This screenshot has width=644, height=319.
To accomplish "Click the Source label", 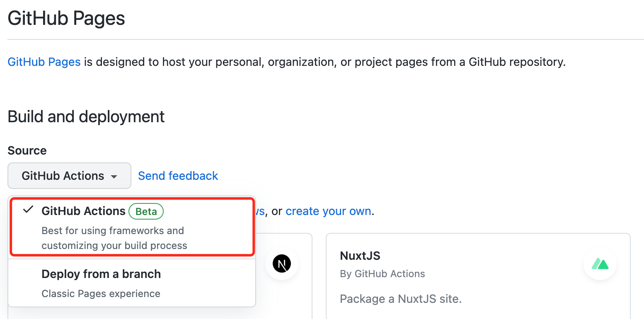I will coord(27,150).
